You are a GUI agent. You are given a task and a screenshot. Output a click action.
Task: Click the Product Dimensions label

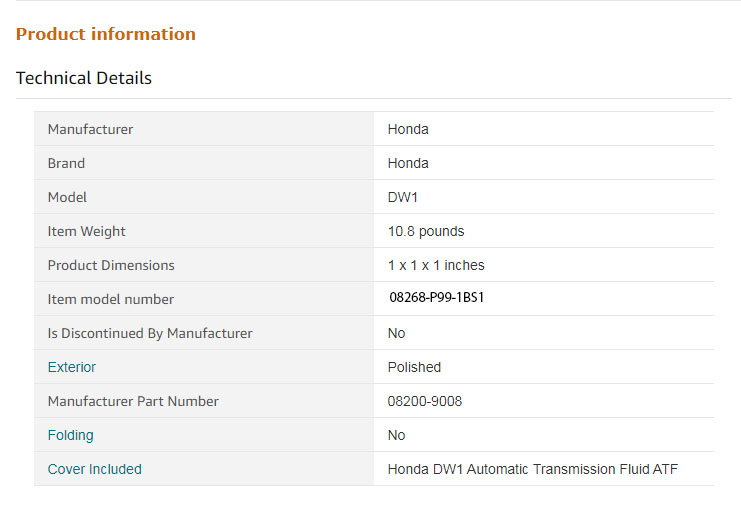[x=111, y=265]
